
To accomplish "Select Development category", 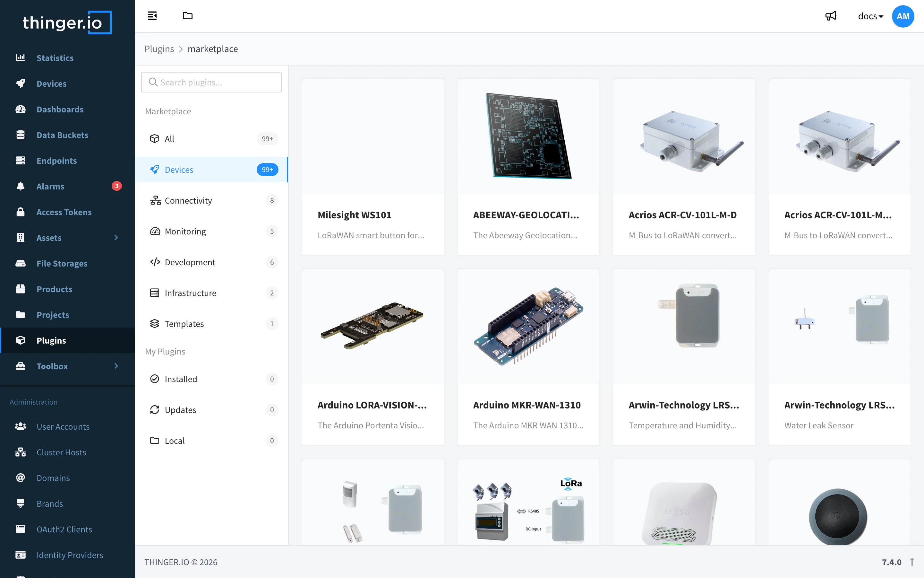I will (x=211, y=262).
